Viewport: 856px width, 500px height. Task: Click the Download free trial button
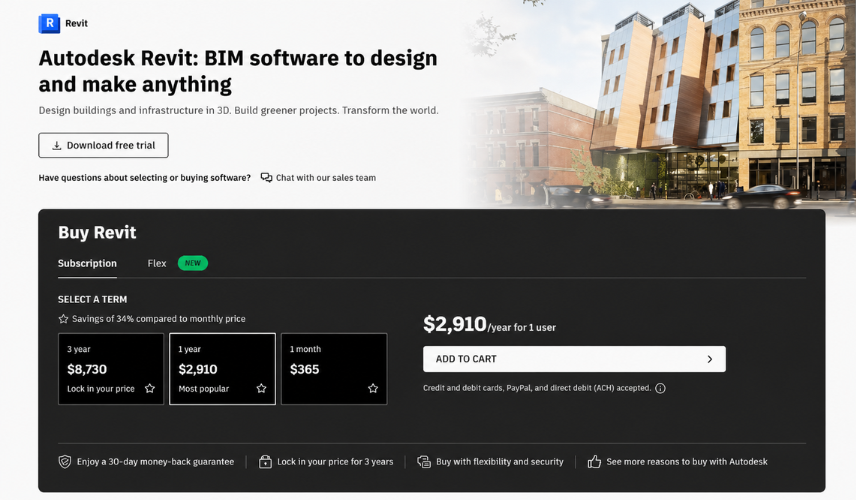point(103,145)
